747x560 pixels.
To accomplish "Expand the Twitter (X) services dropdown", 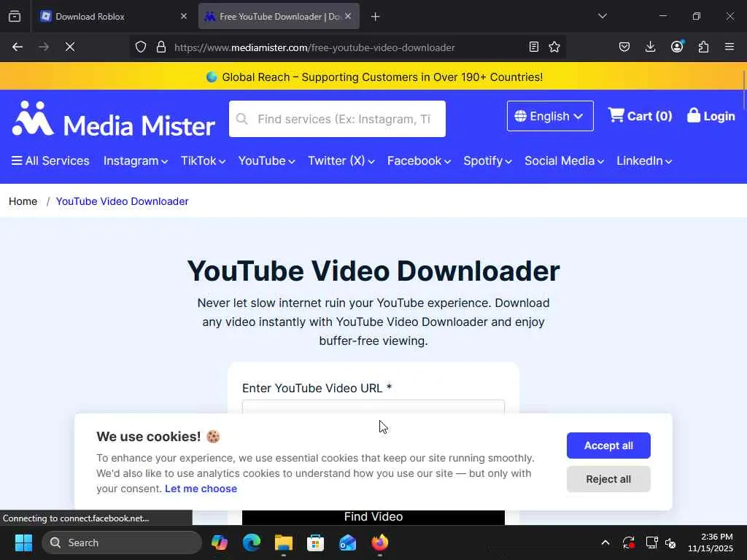I will [341, 161].
